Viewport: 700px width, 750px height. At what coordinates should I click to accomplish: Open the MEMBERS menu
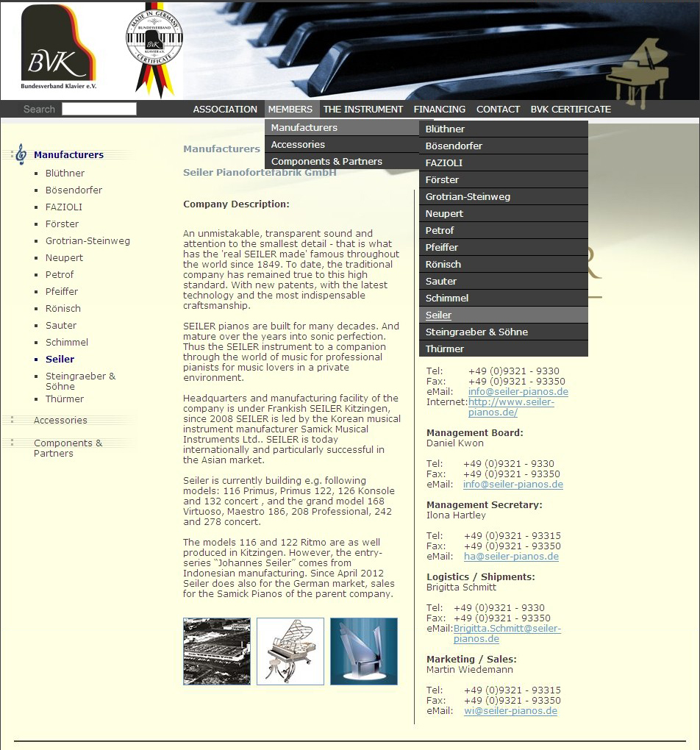pyautogui.click(x=290, y=109)
